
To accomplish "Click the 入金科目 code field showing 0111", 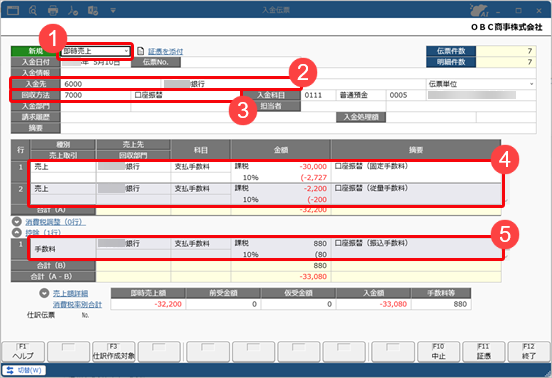I will [x=318, y=95].
